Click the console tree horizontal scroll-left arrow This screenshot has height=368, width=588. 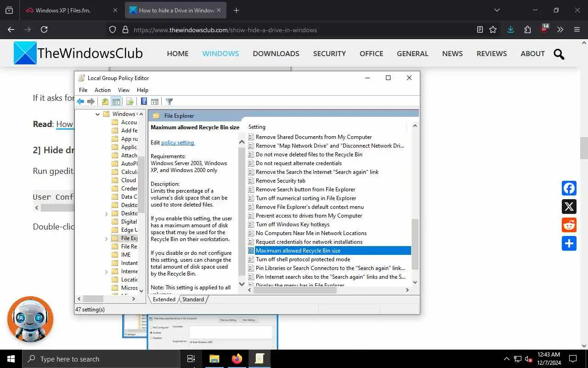coord(79,299)
